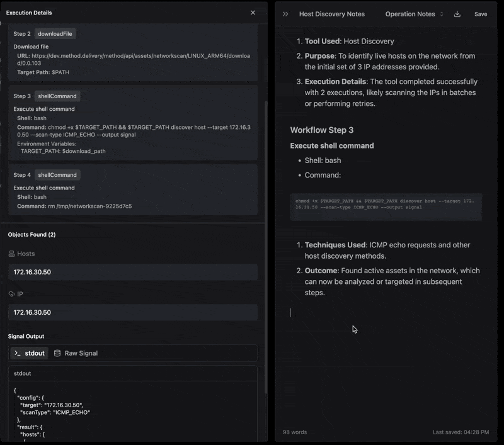Click the IP cloud icon
The height and width of the screenshot is (445, 504).
[x=12, y=294]
